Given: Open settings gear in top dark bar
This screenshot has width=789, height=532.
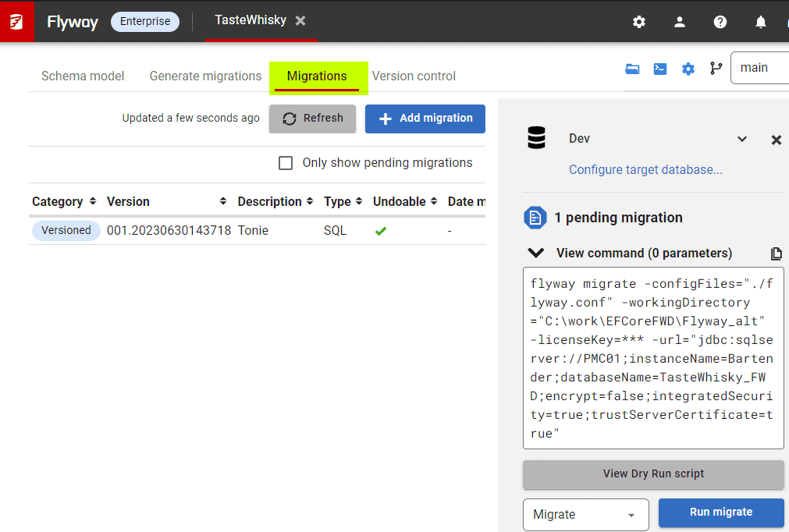Looking at the screenshot, I should click(639, 22).
